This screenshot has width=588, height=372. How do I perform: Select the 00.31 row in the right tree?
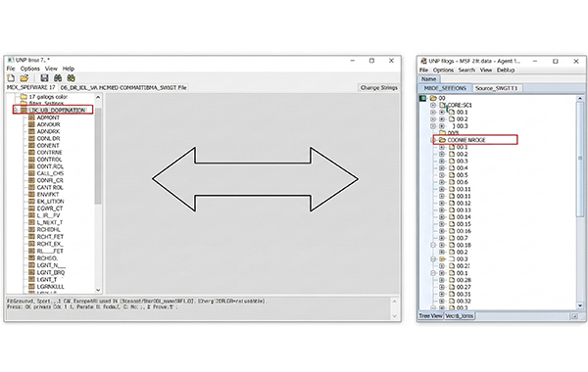pyautogui.click(x=464, y=295)
